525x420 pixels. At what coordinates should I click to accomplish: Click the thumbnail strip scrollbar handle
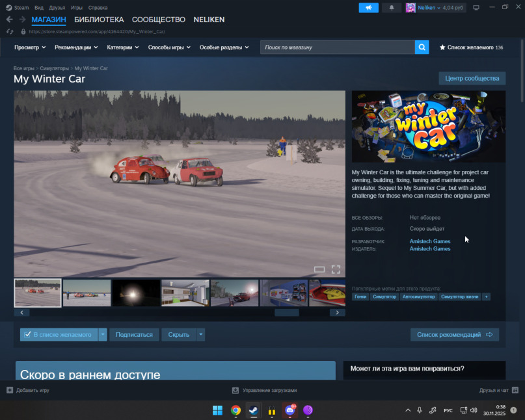coord(287,312)
